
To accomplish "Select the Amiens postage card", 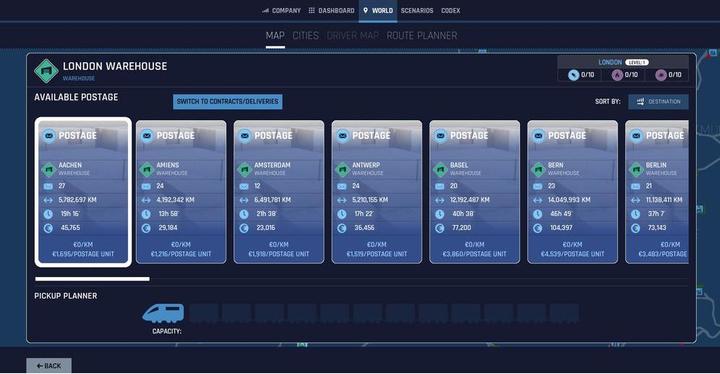I will [x=181, y=192].
